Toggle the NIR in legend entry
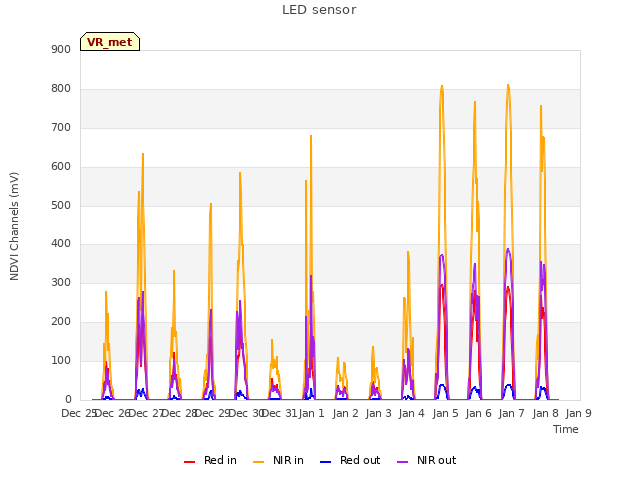This screenshot has height=480, width=640. (x=278, y=460)
